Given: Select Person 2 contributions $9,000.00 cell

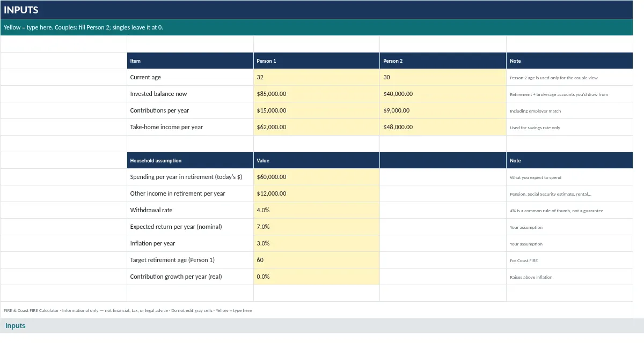Looking at the screenshot, I should pos(443,110).
